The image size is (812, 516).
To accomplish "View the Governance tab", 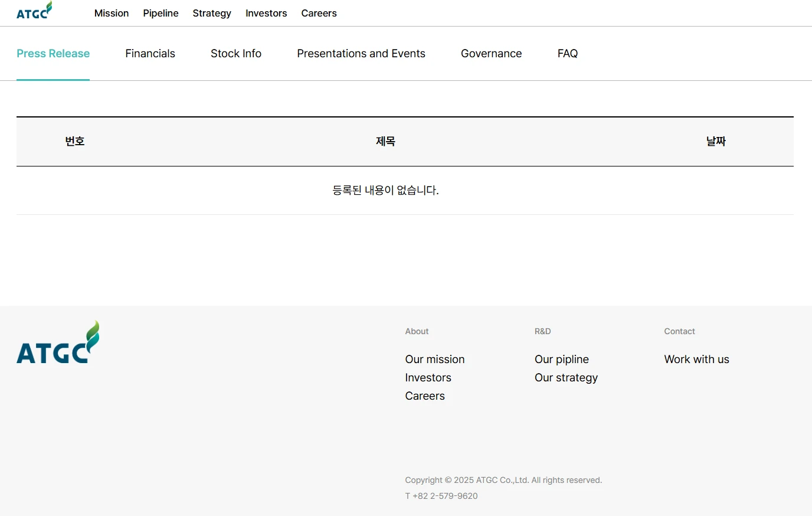I will 491,54.
